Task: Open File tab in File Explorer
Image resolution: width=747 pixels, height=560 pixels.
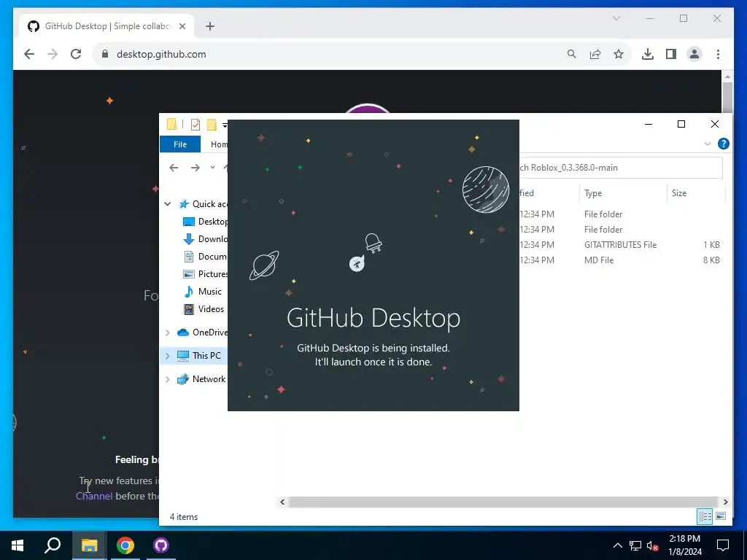Action: pyautogui.click(x=180, y=144)
